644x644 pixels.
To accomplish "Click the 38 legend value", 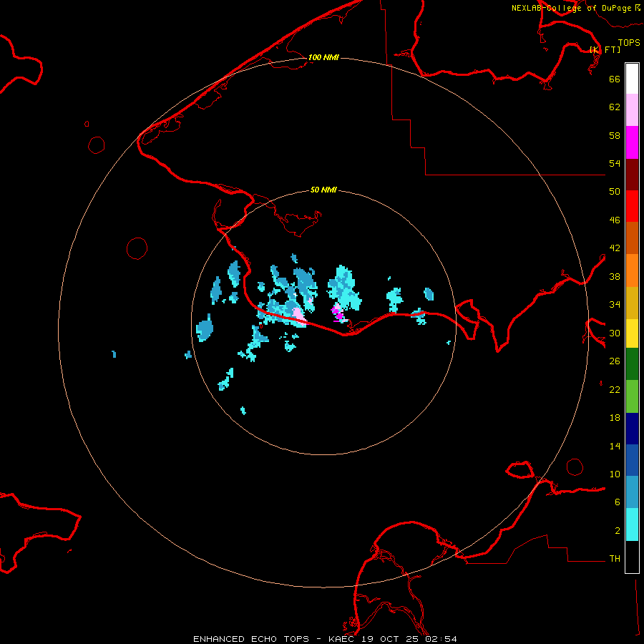I will (615, 276).
